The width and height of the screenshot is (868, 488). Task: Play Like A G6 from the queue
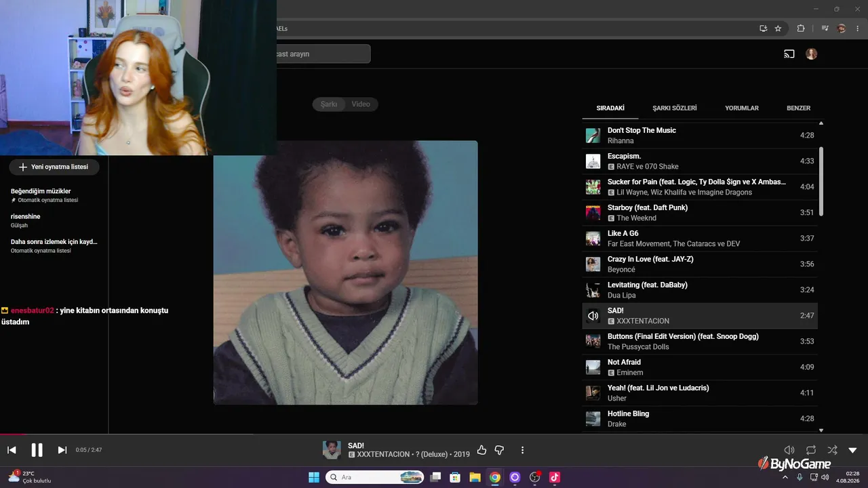(700, 239)
